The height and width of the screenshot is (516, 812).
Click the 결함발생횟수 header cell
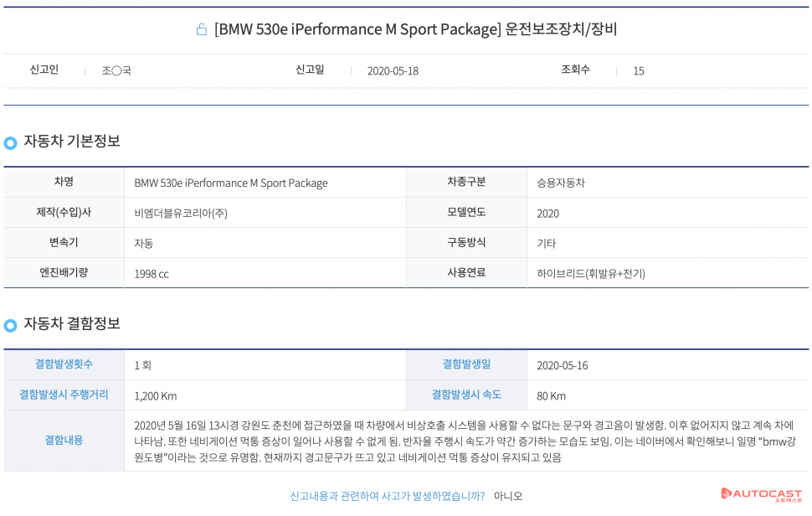click(64, 364)
